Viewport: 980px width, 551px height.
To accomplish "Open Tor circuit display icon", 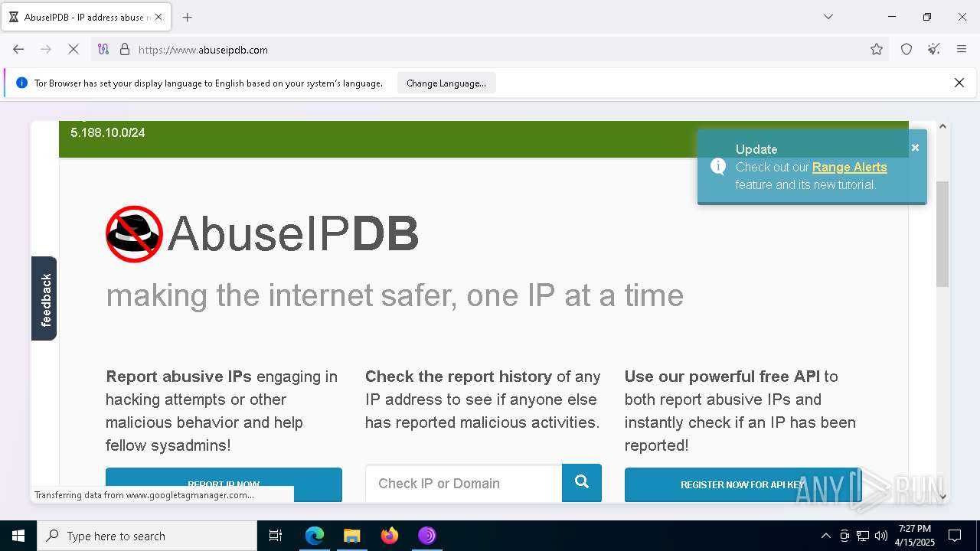I will [x=103, y=50].
